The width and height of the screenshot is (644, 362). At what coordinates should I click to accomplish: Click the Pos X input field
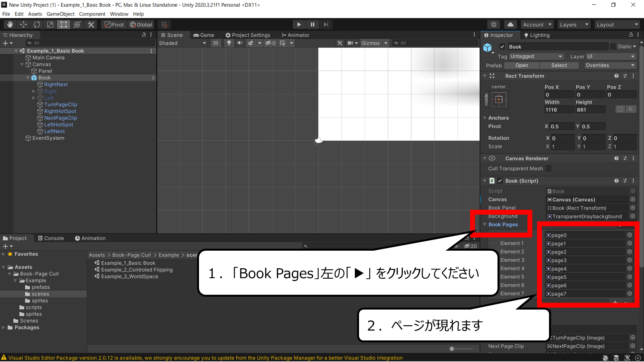pyautogui.click(x=559, y=95)
